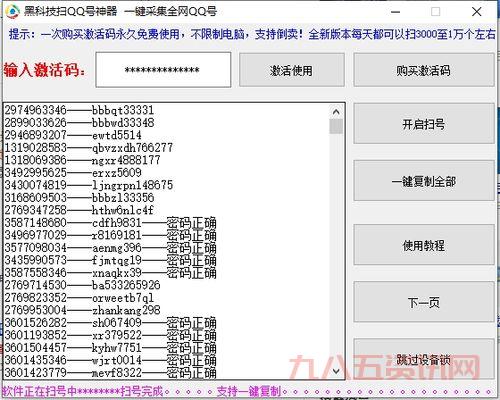Image resolution: width=500 pixels, height=400 pixels.
Task: Select the row starting with 3168609503
Action: 79,197
